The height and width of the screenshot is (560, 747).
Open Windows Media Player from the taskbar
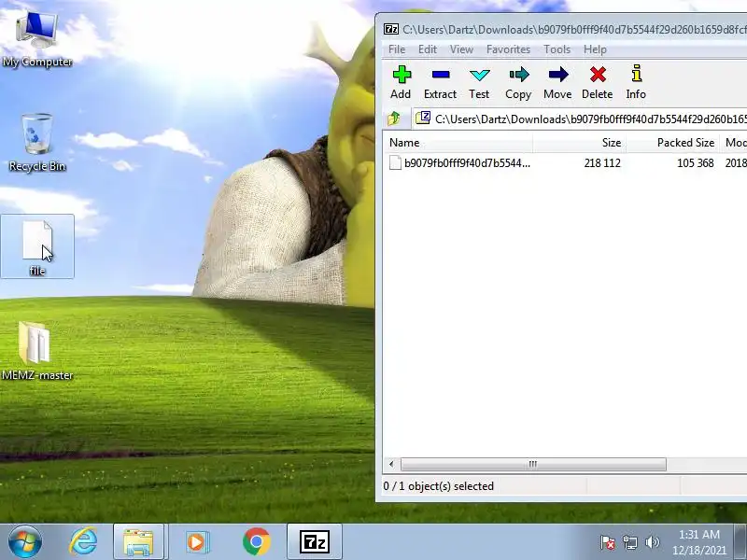click(x=197, y=542)
